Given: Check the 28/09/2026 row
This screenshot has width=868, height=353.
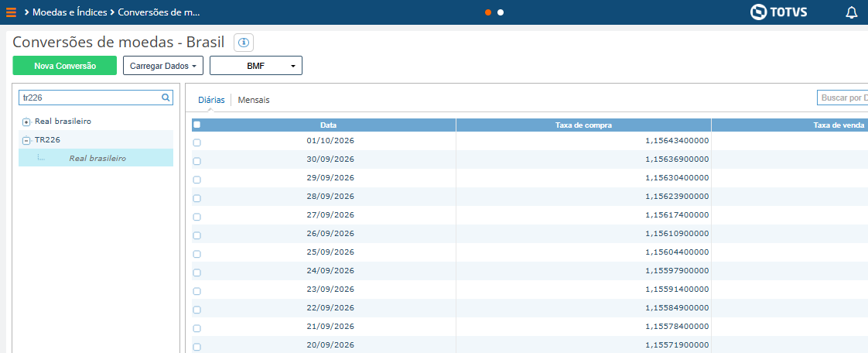Looking at the screenshot, I should 196,198.
